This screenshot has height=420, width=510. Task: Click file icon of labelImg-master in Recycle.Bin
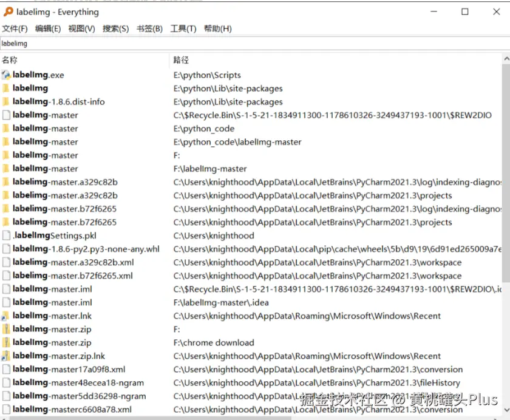point(6,115)
